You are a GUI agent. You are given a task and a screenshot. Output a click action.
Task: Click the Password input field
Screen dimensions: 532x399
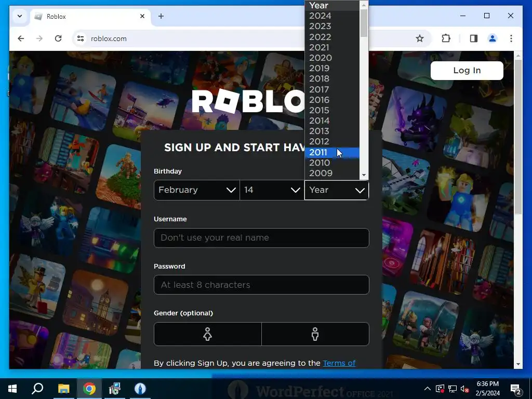(261, 285)
